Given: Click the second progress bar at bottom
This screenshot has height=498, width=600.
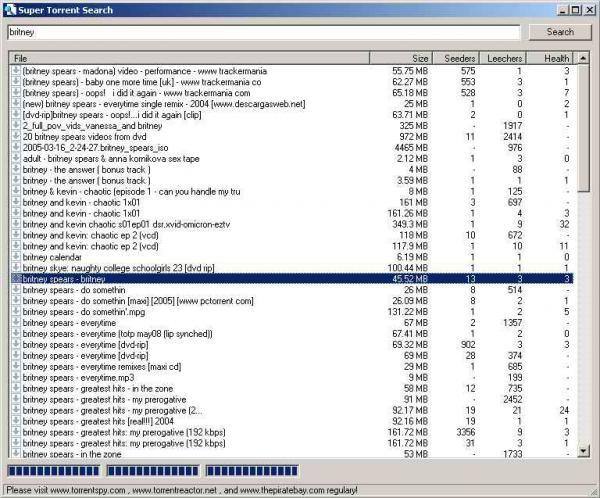Looking at the screenshot, I should point(153,471).
